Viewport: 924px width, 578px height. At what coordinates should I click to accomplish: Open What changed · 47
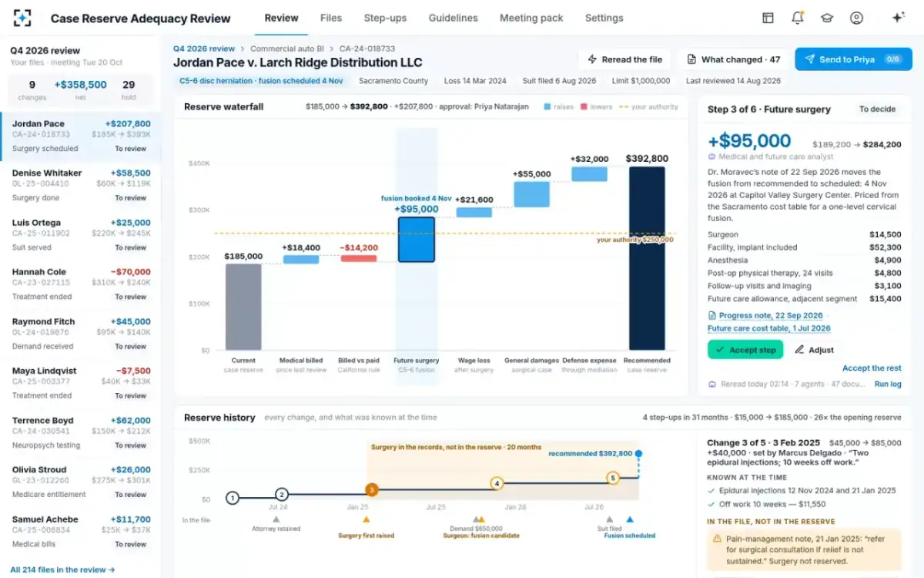pyautogui.click(x=733, y=59)
